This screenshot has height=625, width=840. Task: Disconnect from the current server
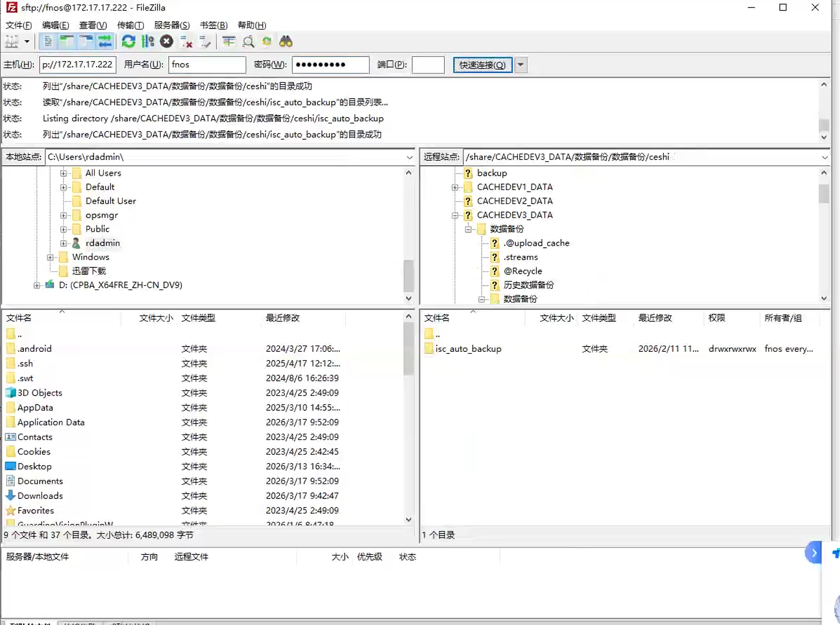click(x=186, y=42)
